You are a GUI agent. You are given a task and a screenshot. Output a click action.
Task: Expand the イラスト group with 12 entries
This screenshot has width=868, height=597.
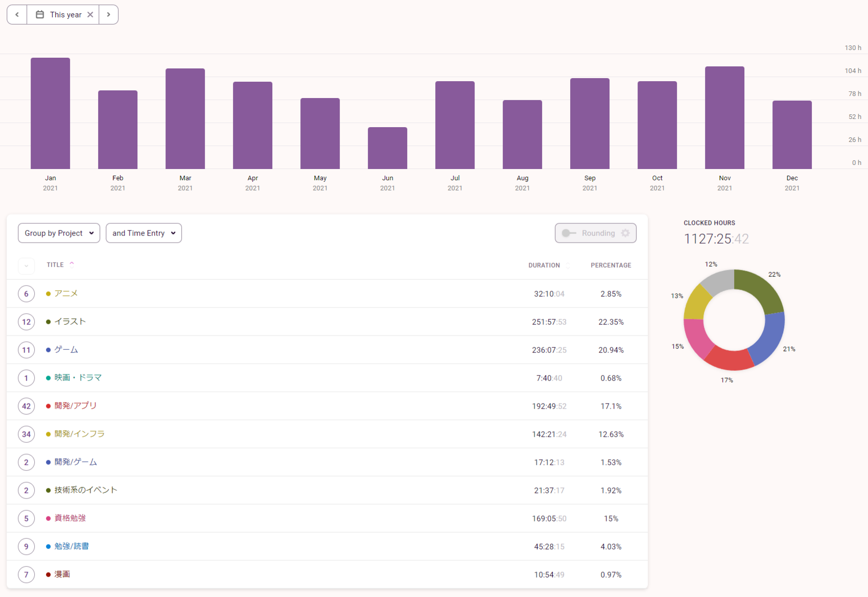pos(27,322)
